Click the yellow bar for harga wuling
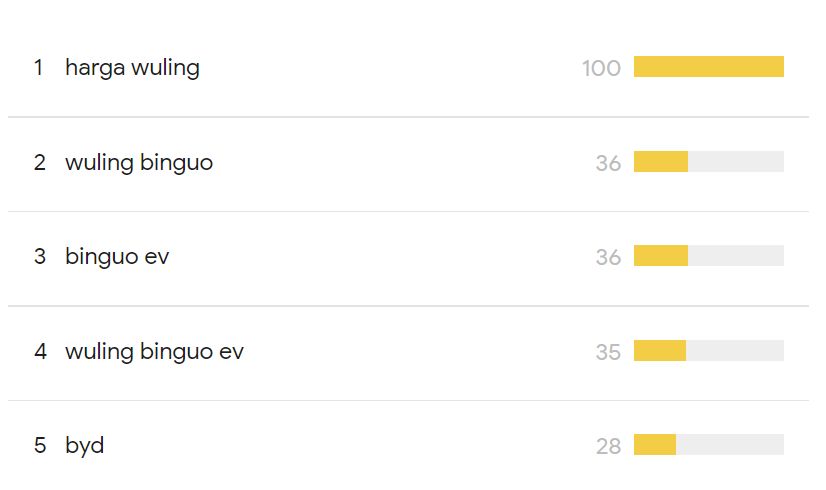The width and height of the screenshot is (826, 490). point(708,67)
